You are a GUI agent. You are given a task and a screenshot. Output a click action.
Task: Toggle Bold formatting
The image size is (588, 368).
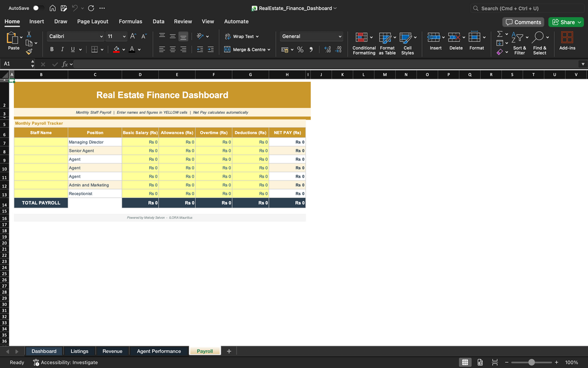[52, 49]
